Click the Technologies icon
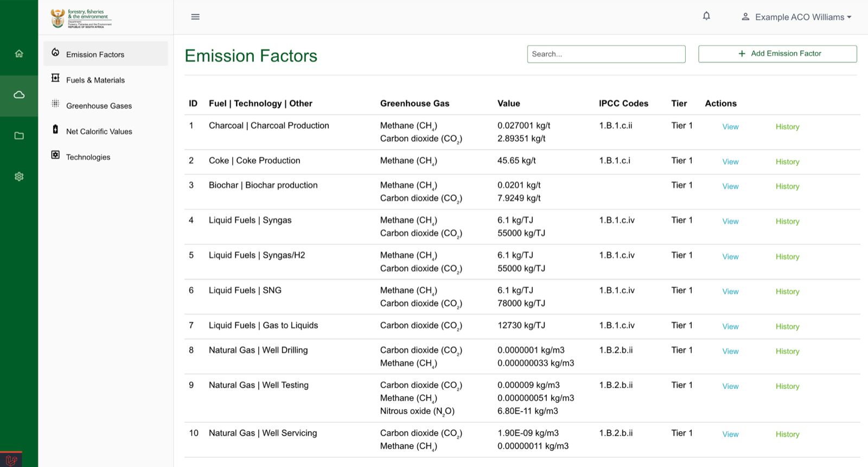Viewport: 868px width, 467px height. pyautogui.click(x=55, y=155)
